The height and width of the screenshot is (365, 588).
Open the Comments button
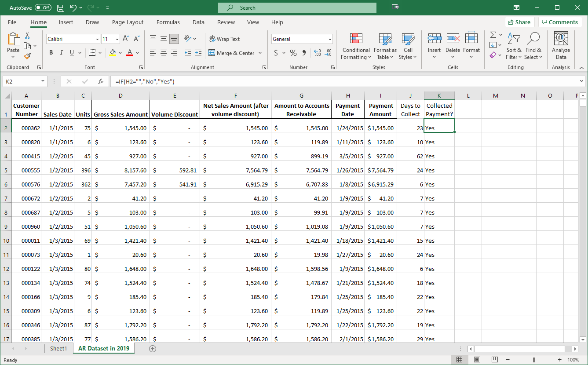[x=560, y=22]
